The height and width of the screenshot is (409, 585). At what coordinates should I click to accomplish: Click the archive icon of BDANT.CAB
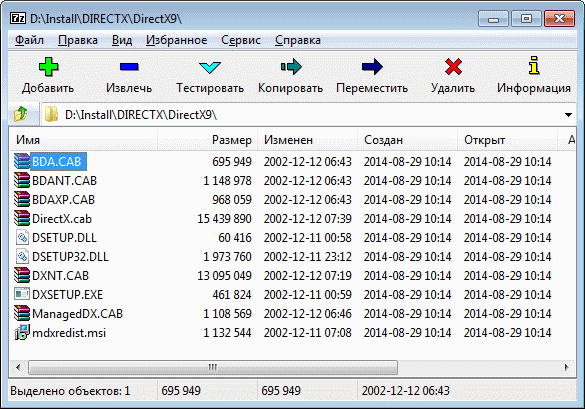pyautogui.click(x=22, y=180)
